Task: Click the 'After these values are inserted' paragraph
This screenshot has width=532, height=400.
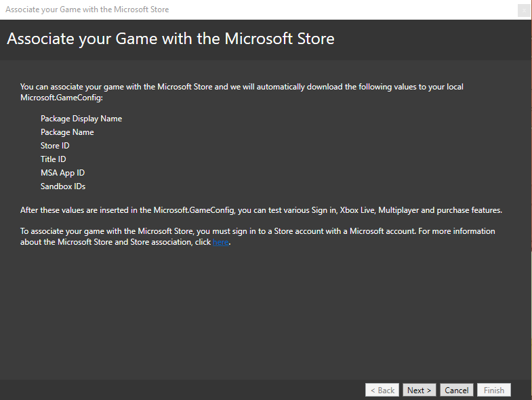Action: pos(261,209)
